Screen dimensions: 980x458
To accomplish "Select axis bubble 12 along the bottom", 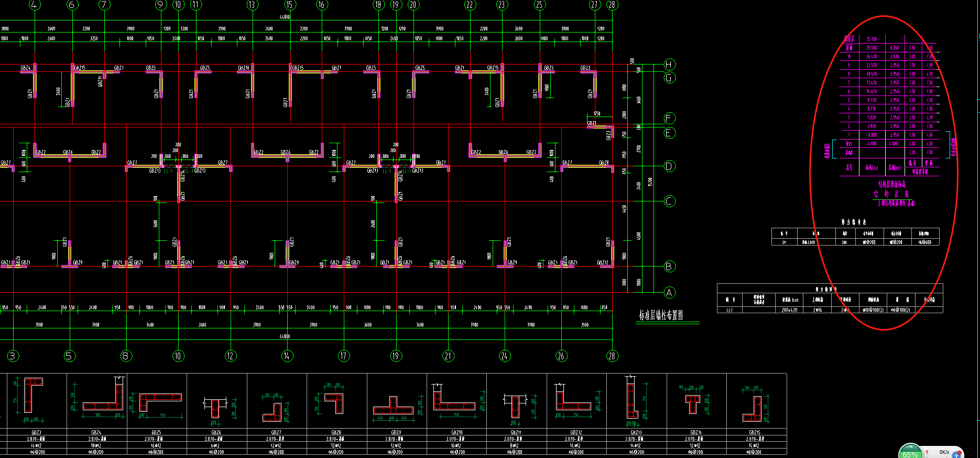I will [231, 356].
